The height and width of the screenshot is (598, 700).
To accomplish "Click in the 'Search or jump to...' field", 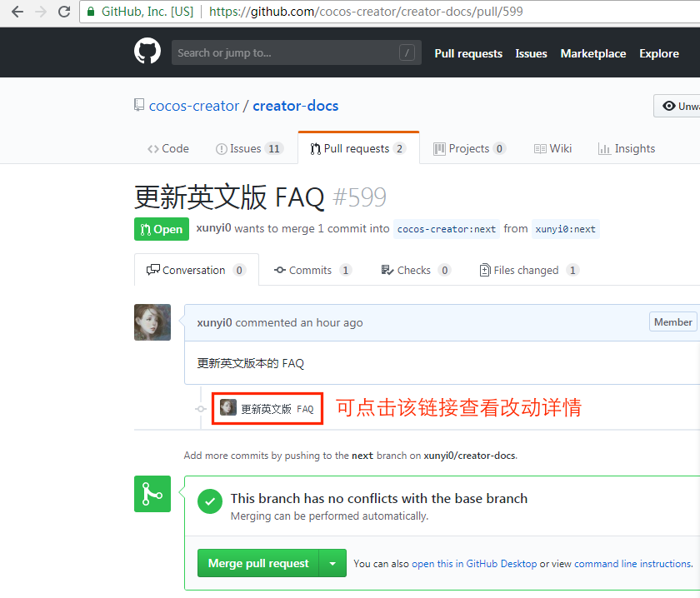I will click(x=296, y=52).
